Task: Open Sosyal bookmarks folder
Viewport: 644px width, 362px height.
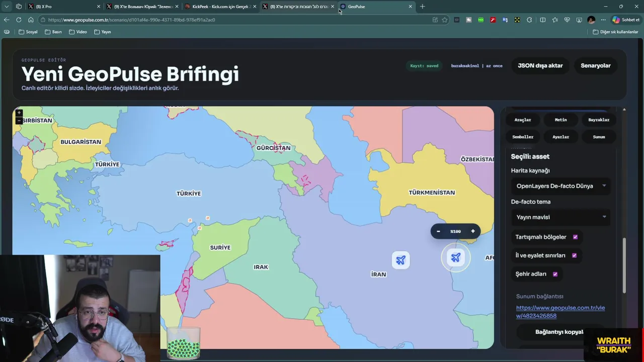Action: pos(28,32)
